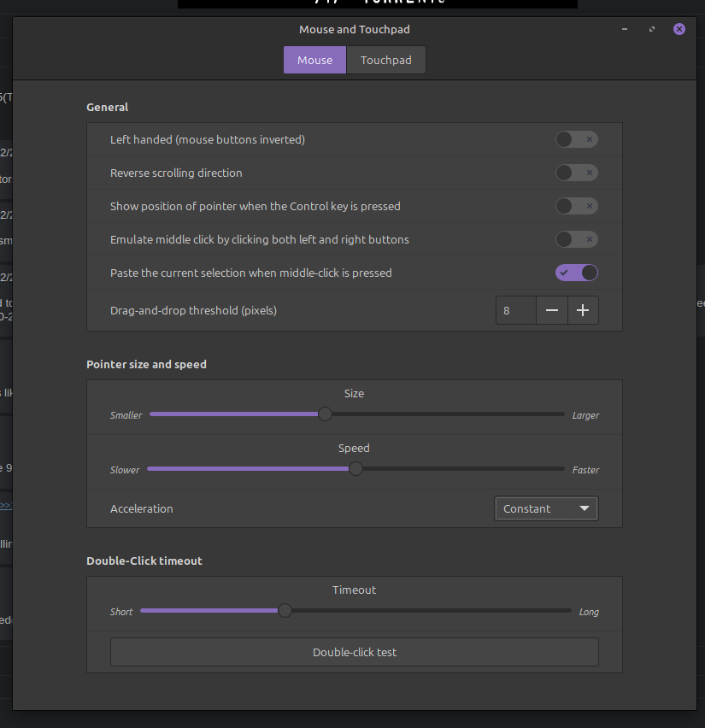Open the Acceleration dropdown set to Constant
Viewport: 705px width, 728px height.
pyautogui.click(x=546, y=508)
